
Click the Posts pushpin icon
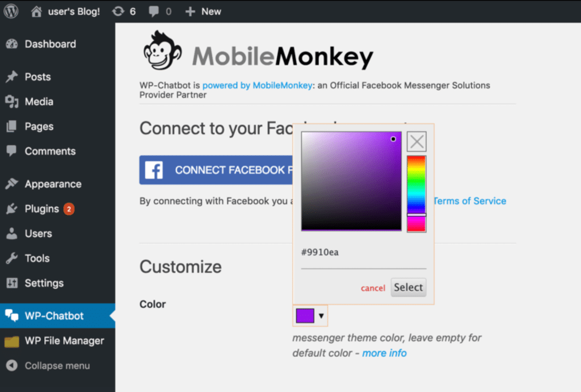(x=11, y=77)
